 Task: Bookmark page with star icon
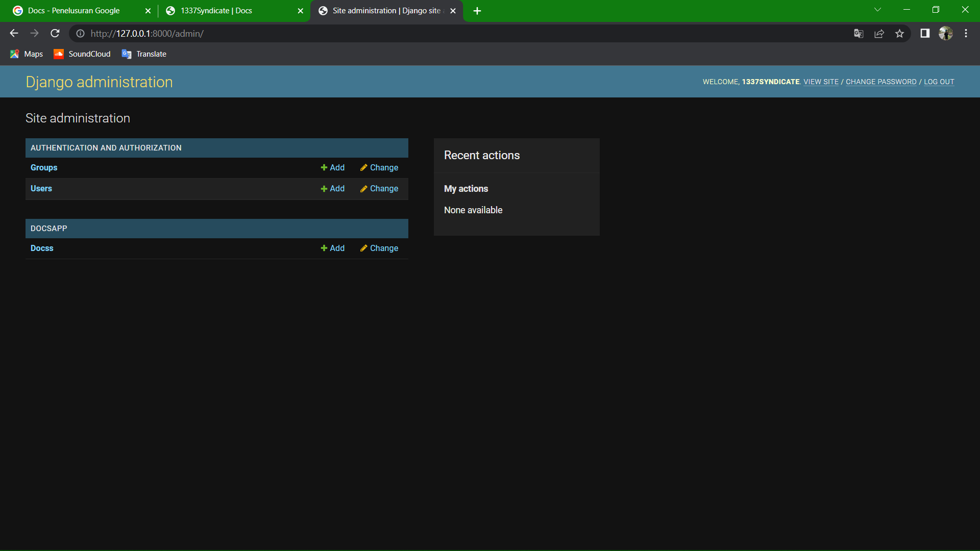tap(899, 34)
